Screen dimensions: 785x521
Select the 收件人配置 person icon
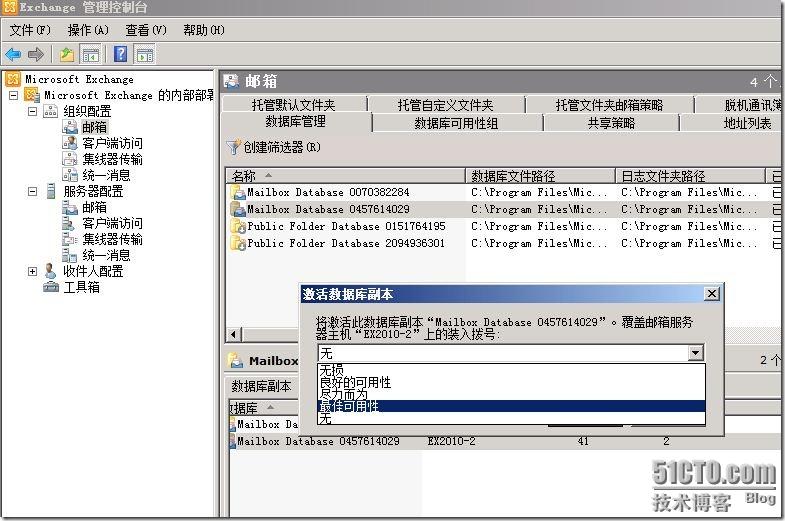tap(51, 271)
